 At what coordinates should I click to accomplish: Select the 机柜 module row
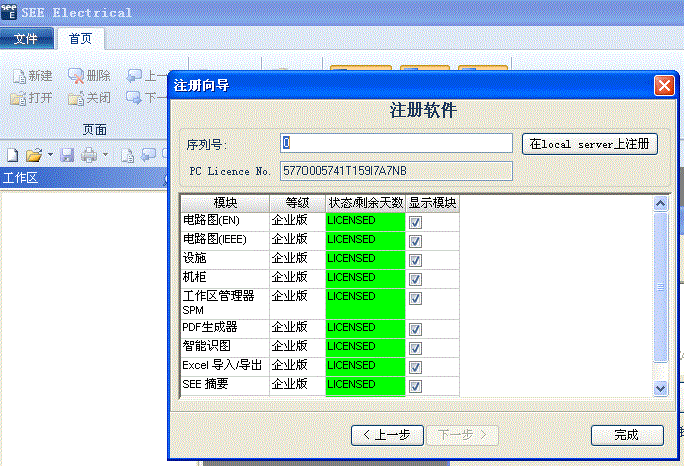(320, 278)
